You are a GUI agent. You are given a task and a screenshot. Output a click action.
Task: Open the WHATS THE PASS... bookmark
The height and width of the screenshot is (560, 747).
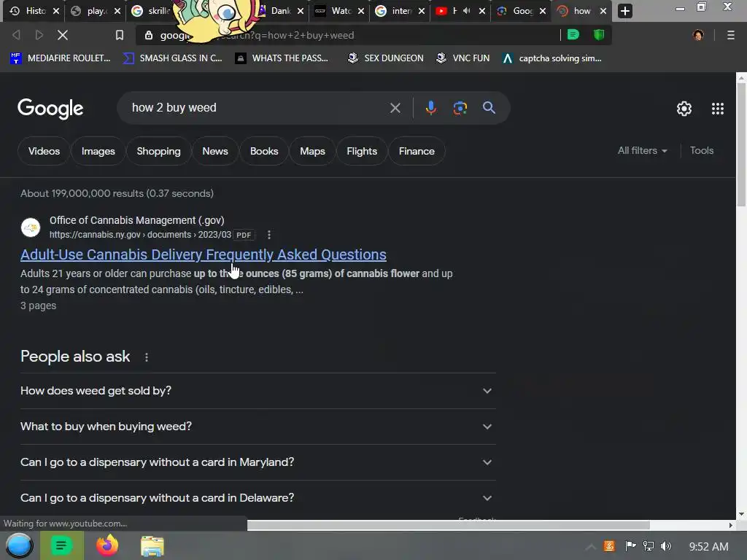pos(282,58)
